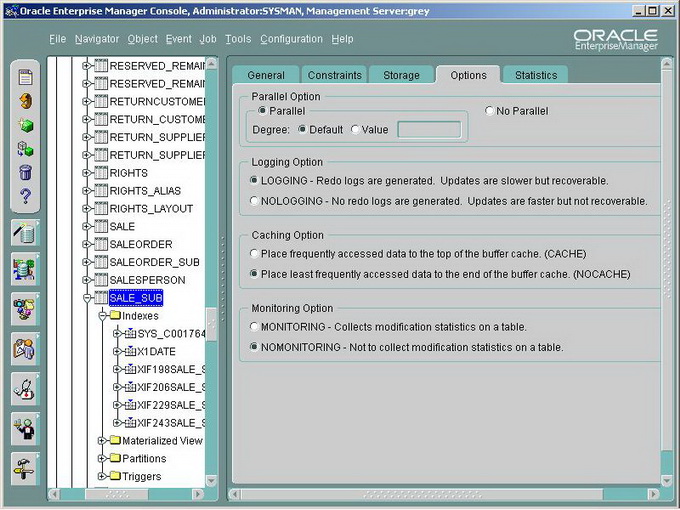
Task: Open the drawer icon with person and clipboard
Action: click(x=25, y=349)
